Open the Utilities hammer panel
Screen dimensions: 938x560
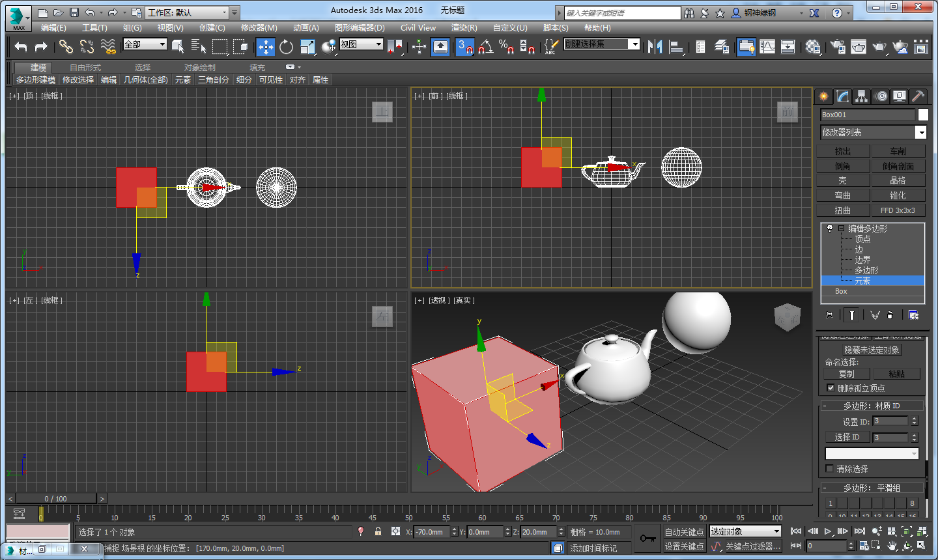tap(918, 96)
